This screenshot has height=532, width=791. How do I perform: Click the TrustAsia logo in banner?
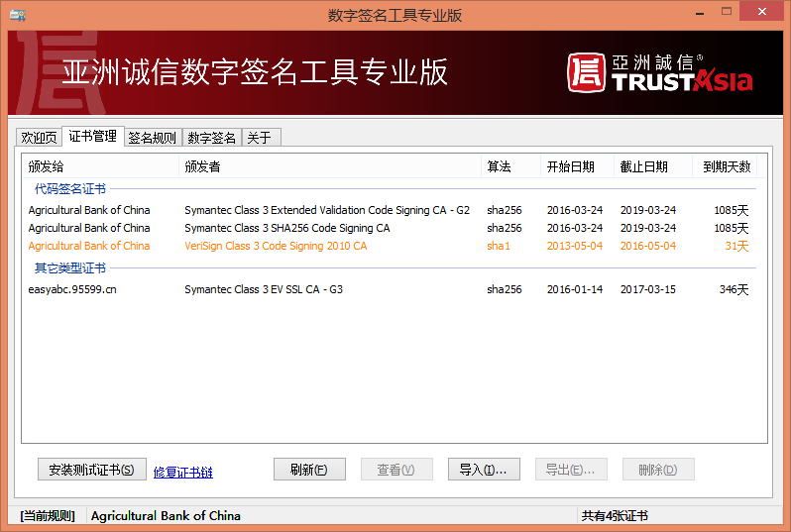(x=660, y=73)
